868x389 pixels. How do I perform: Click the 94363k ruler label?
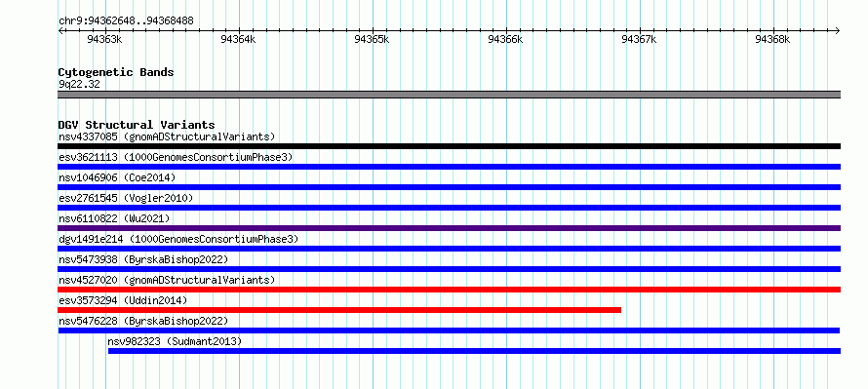[104, 39]
